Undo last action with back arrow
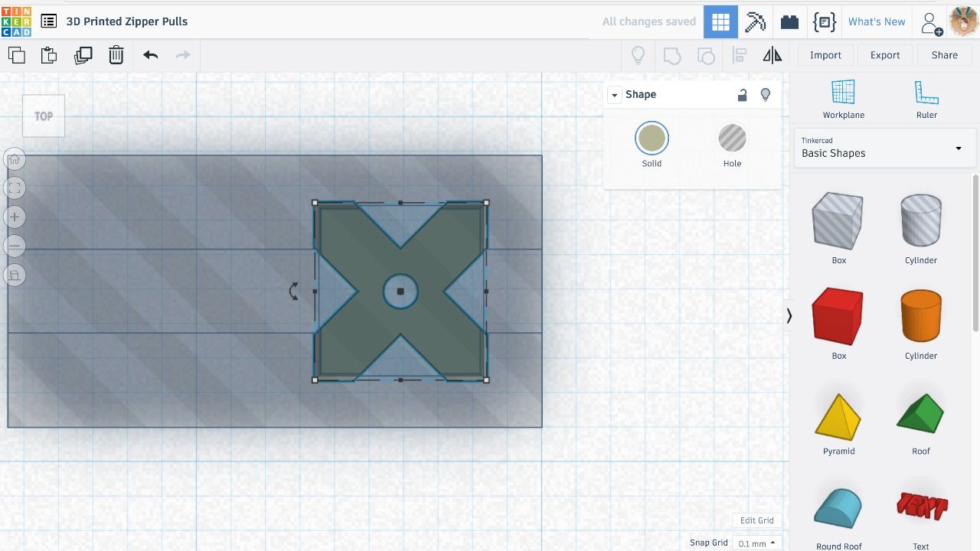980x551 pixels. coord(150,55)
